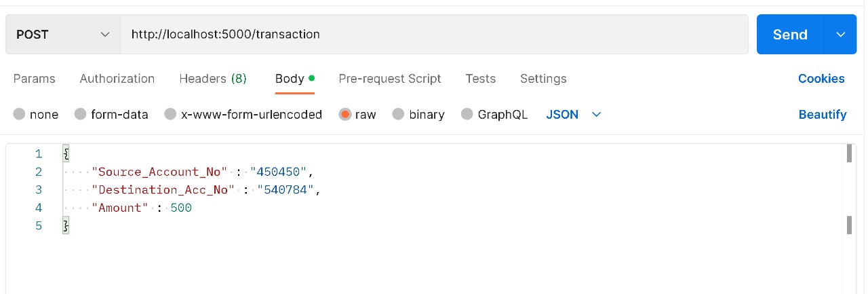The image size is (868, 294).
Task: Open the Settings tab
Action: coord(543,79)
